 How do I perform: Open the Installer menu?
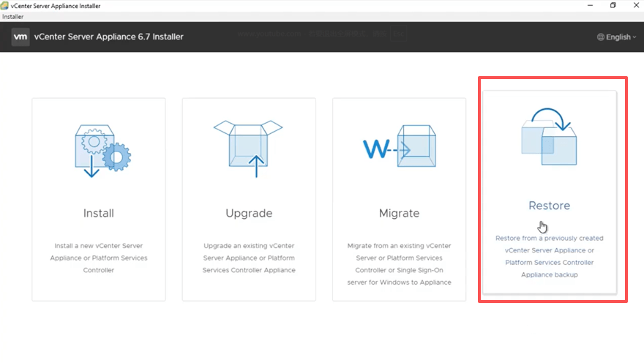point(12,17)
